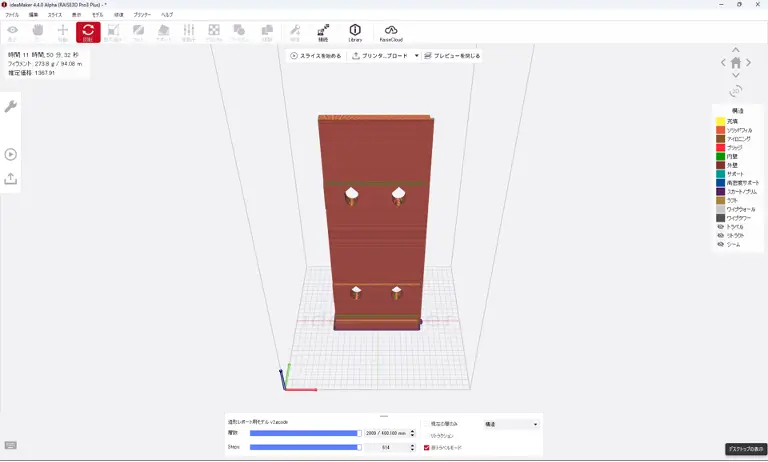768x462 pixels.
Task: Open the 構造 dropdown in bottom panel
Action: (511, 424)
